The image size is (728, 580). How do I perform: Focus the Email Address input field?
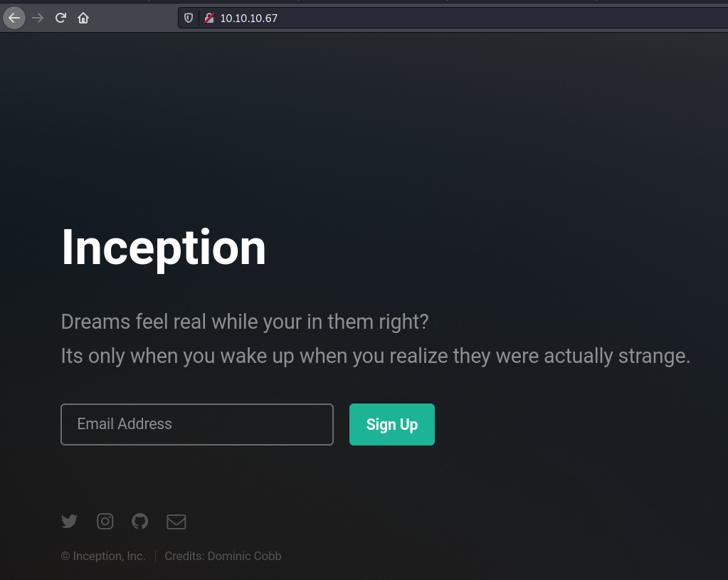pos(197,424)
